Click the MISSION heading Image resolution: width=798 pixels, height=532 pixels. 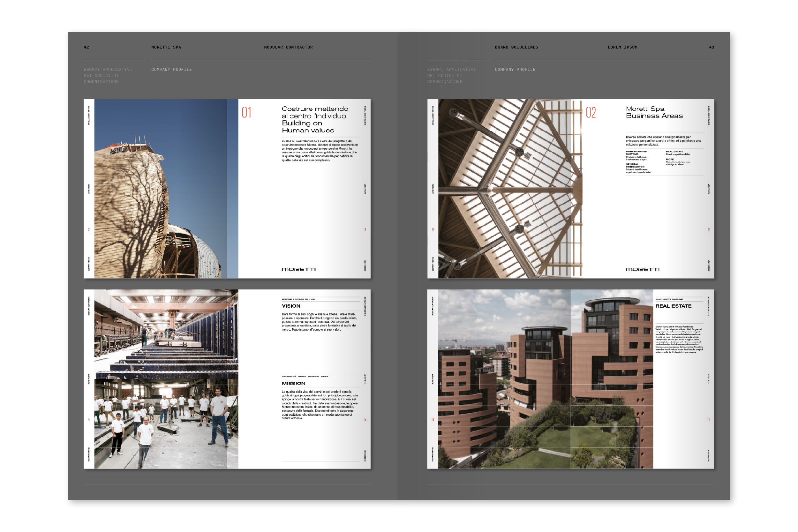tap(293, 383)
